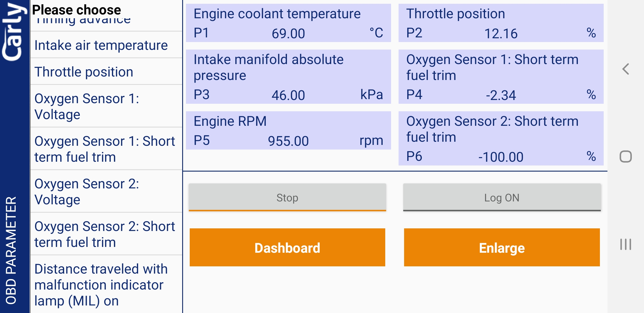Tap the Engine RPM P5 tile
Screen dimensions: 644x313
point(288,131)
